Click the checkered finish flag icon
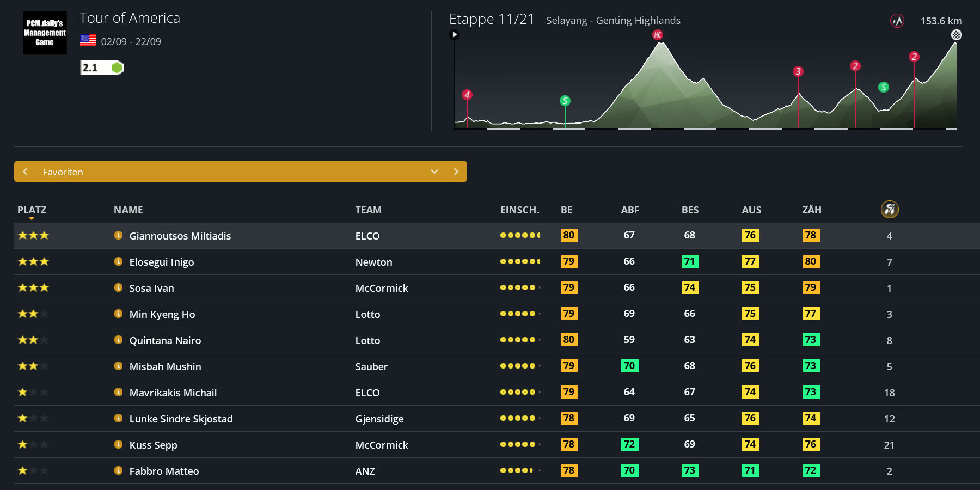The height and width of the screenshot is (490, 980). point(956,35)
